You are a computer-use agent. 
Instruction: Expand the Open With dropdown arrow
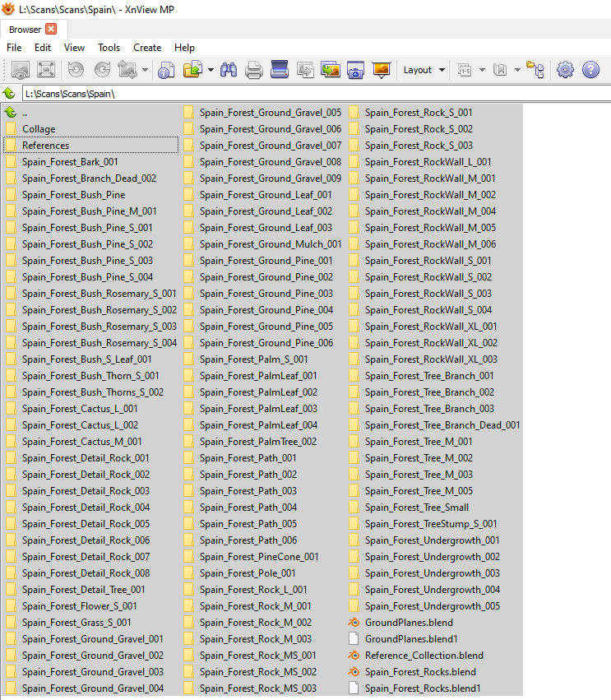211,70
